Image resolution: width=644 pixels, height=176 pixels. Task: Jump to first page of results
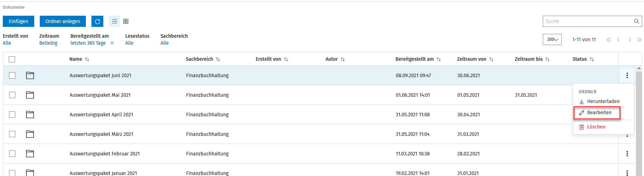click(609, 40)
